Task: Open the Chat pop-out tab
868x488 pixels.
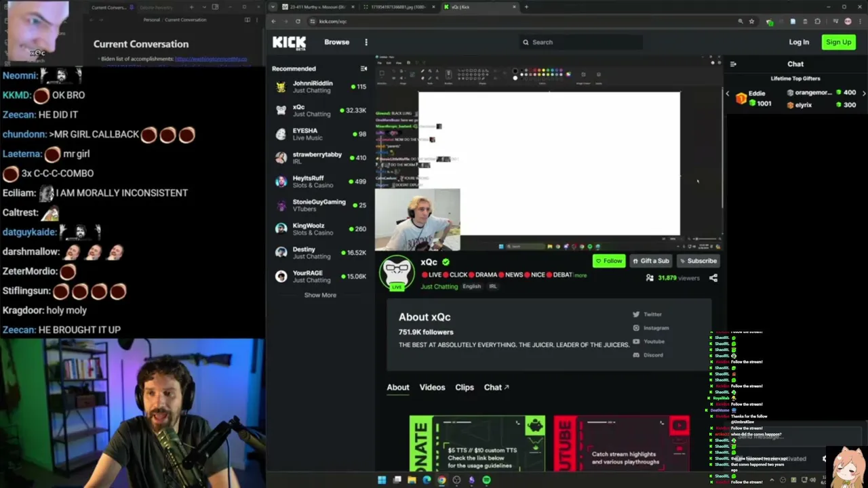Action: (x=496, y=388)
